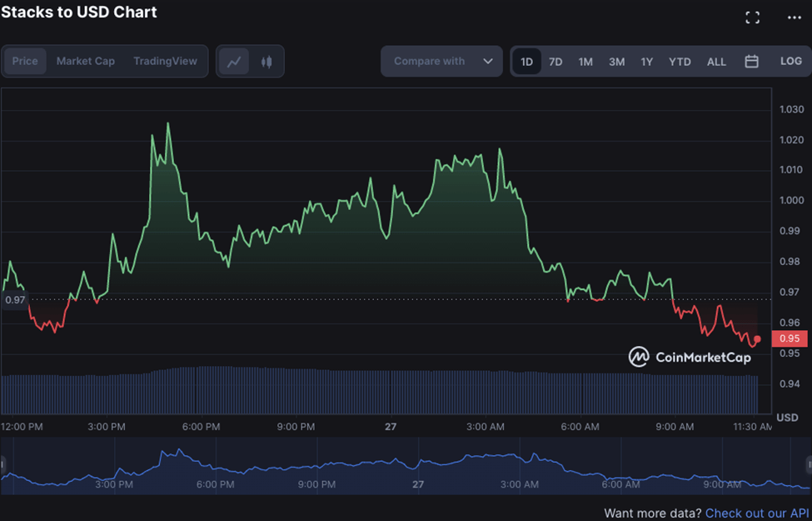Switch to candlestick chart view
The image size is (812, 521).
pyautogui.click(x=267, y=62)
